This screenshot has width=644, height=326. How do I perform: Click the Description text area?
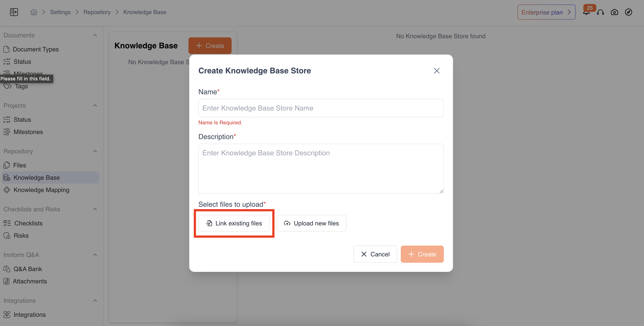tap(321, 168)
